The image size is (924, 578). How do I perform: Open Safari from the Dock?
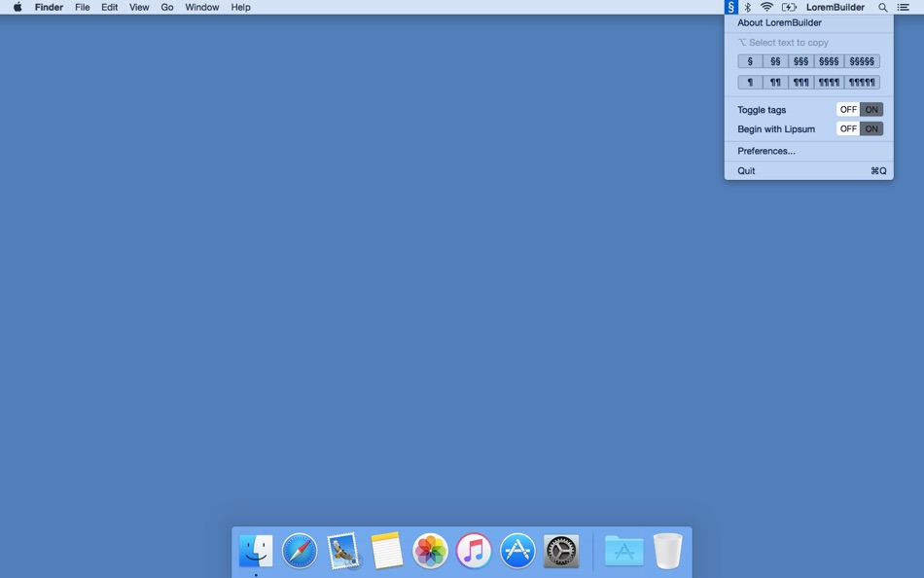pos(299,550)
